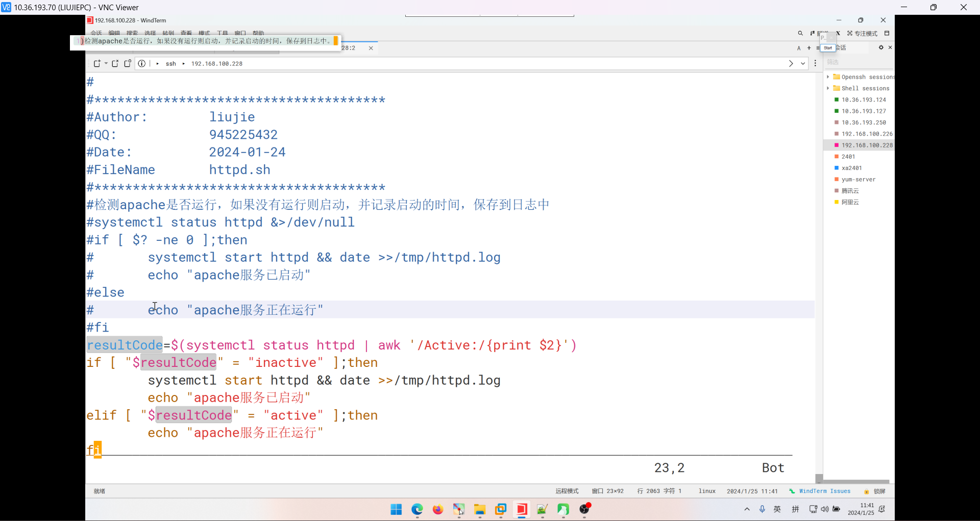Click the + add session icon
This screenshot has height=521, width=980.
(x=809, y=47)
